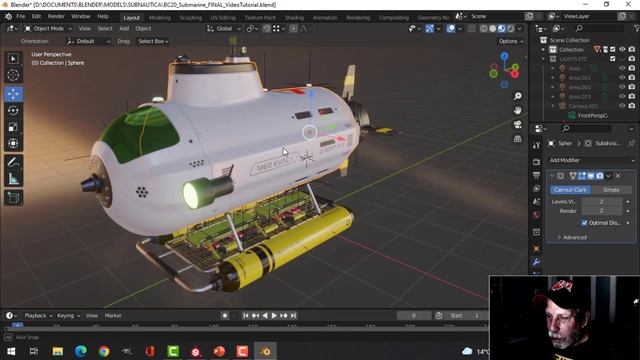
Task: Open the Playback dropdown in timeline
Action: pyautogui.click(x=38, y=316)
